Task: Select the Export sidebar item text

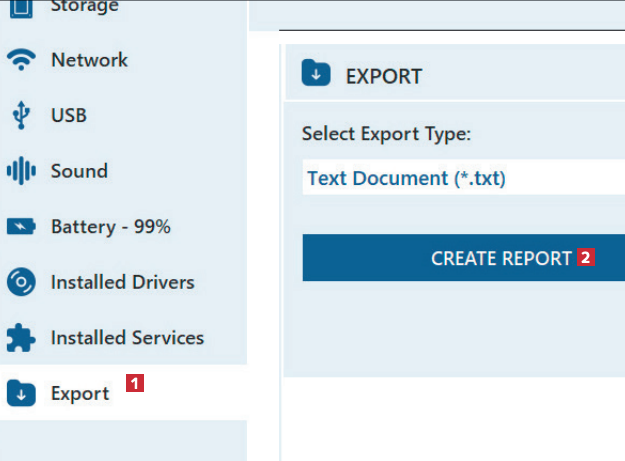Action: (x=80, y=394)
